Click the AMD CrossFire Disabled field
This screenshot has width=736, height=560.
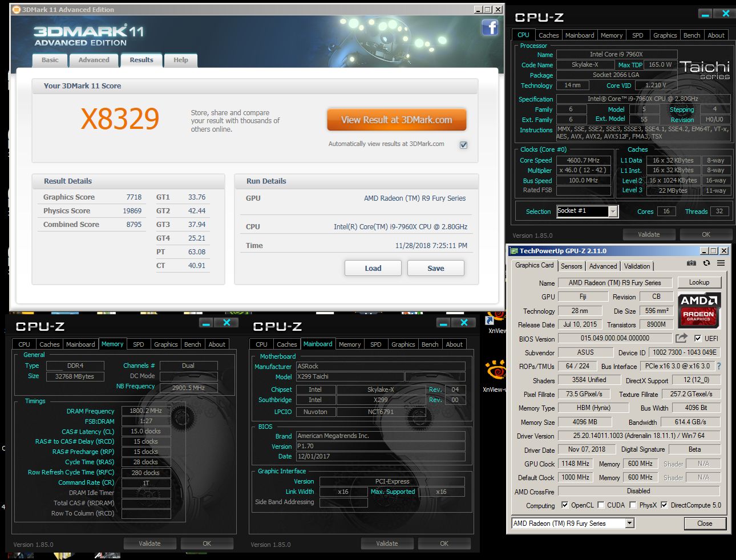(638, 491)
